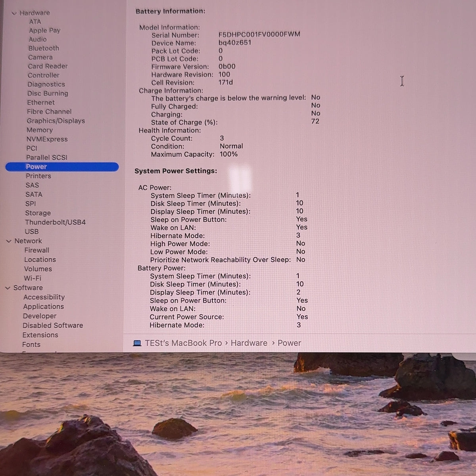Image resolution: width=476 pixels, height=476 pixels.
Task: Select NVMExpress in the sidebar
Action: pyautogui.click(x=47, y=139)
